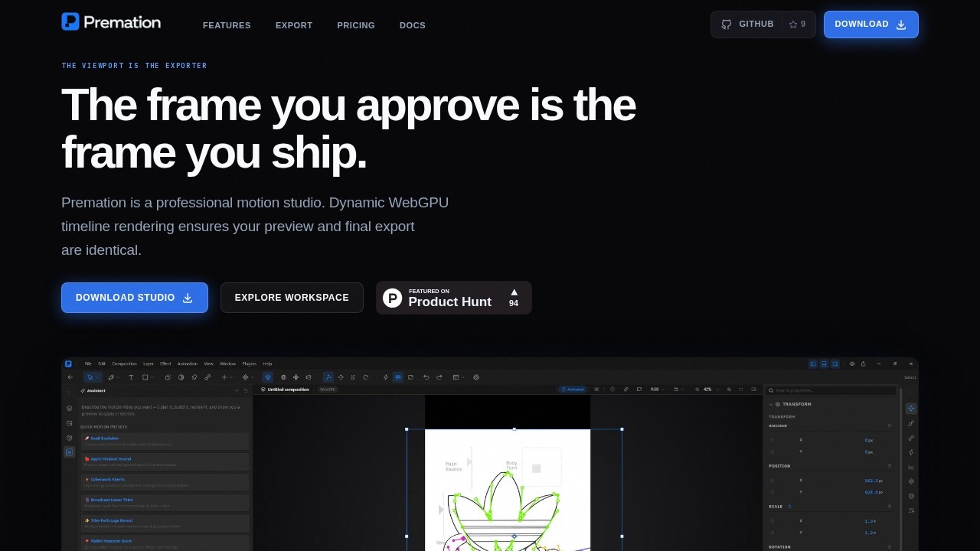Open the Animation menu

pos(188,364)
